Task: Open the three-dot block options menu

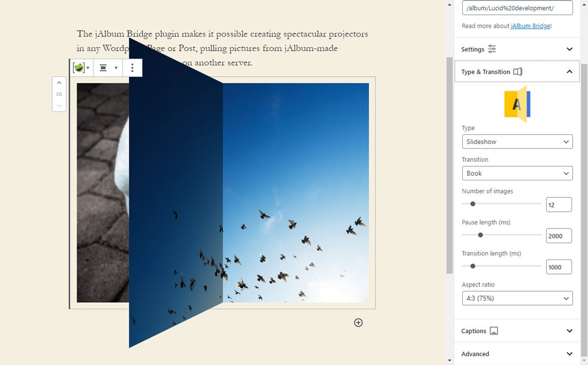Action: click(132, 68)
